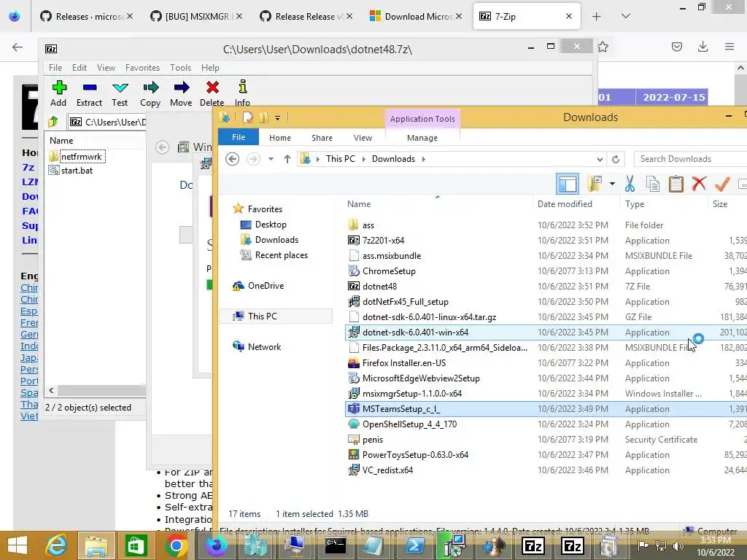Open the Home ribbon tab

(x=279, y=138)
